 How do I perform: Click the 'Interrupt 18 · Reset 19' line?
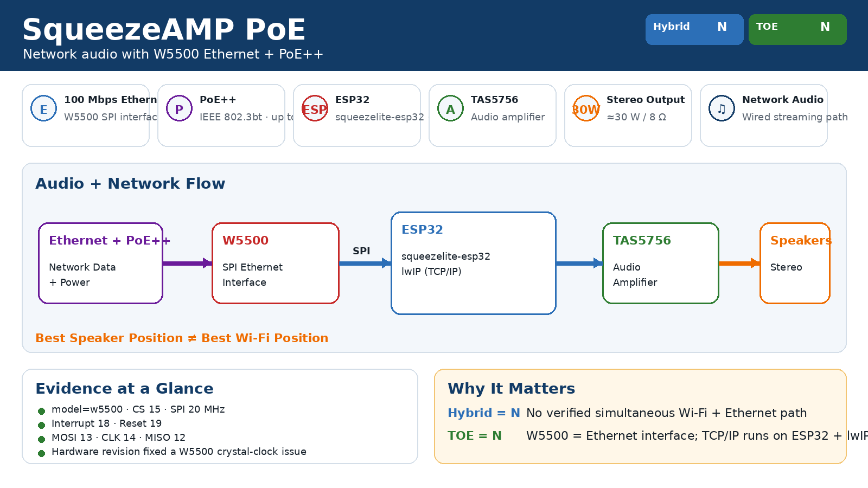(x=106, y=423)
